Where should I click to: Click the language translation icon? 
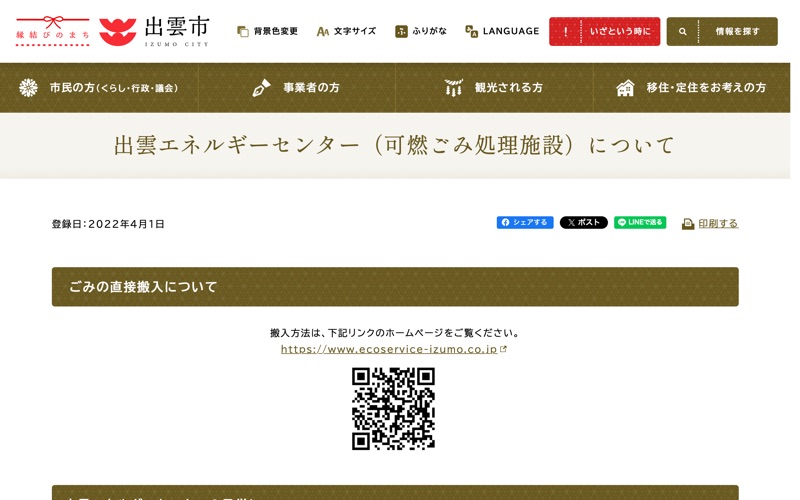pyautogui.click(x=471, y=31)
